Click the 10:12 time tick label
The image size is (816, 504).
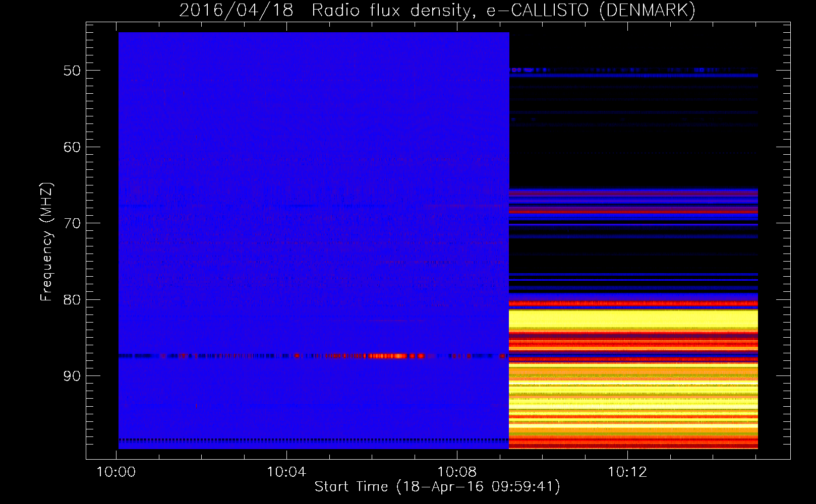point(627,472)
